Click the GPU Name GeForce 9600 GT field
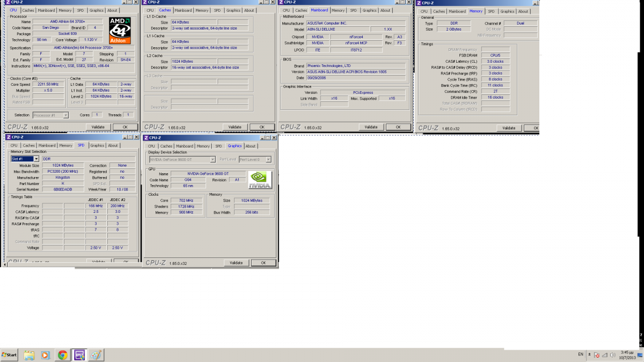 click(x=208, y=174)
